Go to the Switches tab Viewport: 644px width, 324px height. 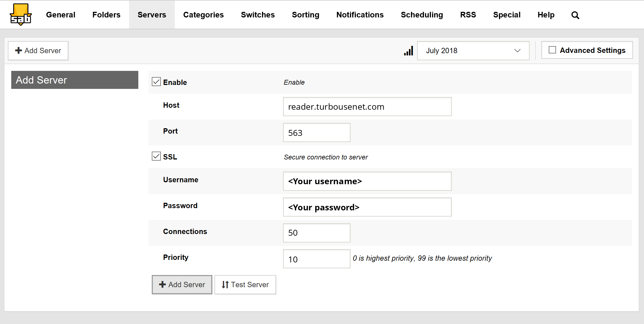tap(258, 15)
